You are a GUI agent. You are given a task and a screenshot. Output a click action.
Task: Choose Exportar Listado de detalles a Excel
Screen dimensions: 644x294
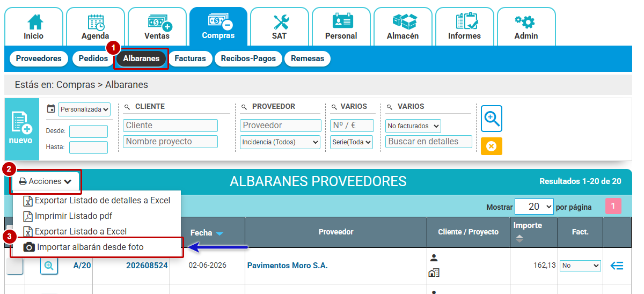coord(97,201)
